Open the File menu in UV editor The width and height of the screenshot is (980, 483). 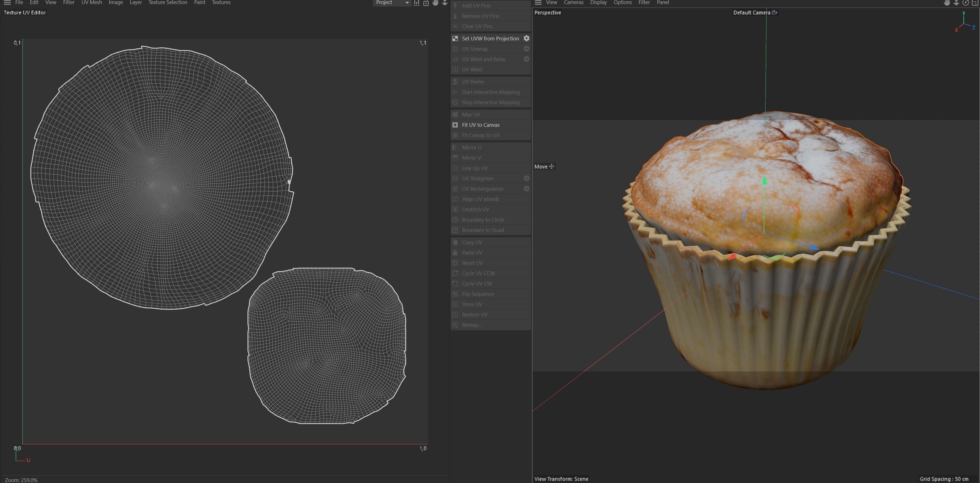19,2
